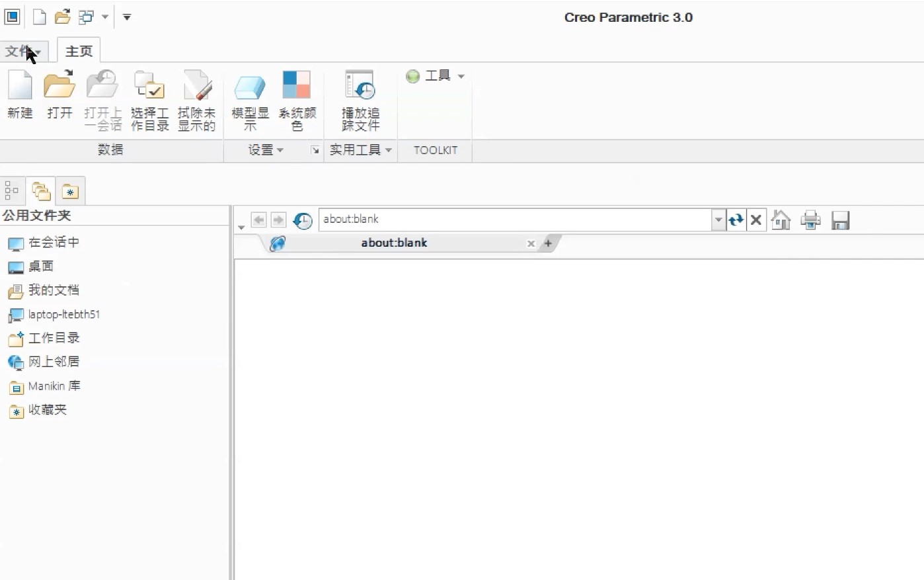
Task: Expand the 设置 group dropdown
Action: [x=266, y=150]
